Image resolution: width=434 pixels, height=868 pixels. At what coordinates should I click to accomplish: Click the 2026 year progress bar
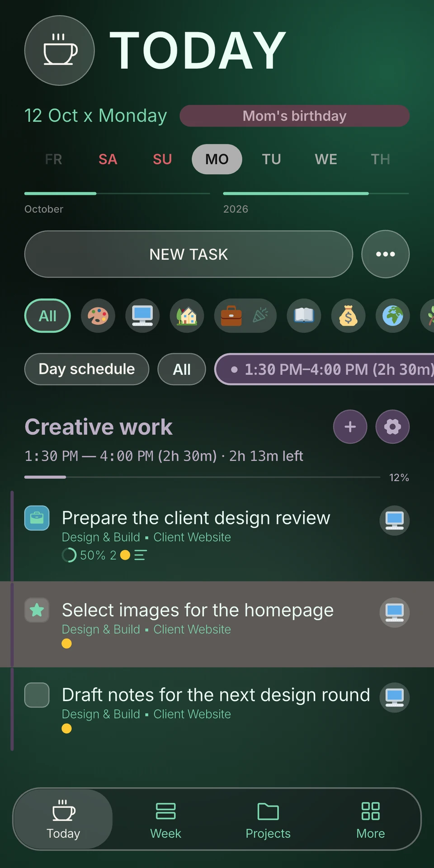tap(316, 193)
